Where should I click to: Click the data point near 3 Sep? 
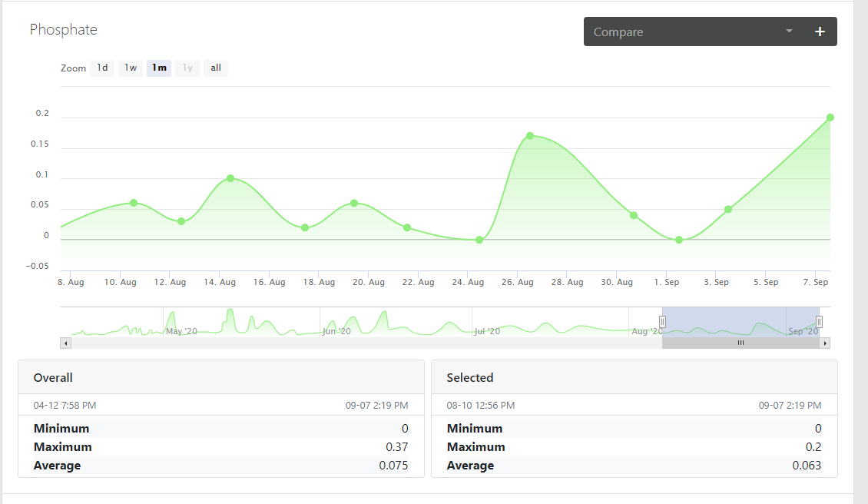pyautogui.click(x=728, y=209)
